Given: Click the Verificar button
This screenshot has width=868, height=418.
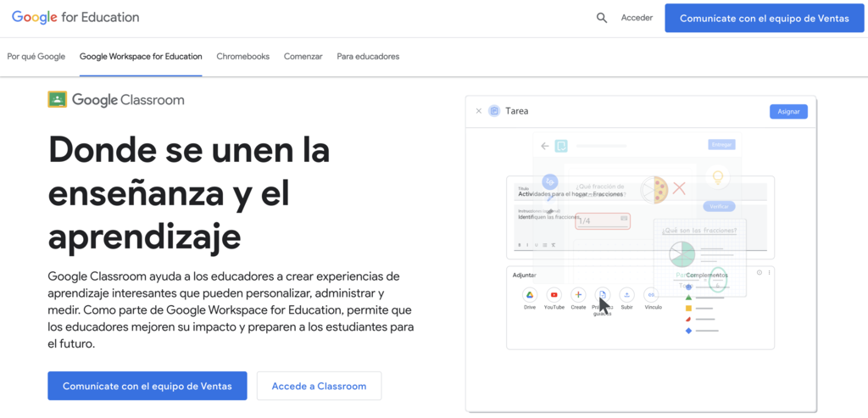Looking at the screenshot, I should [x=719, y=207].
